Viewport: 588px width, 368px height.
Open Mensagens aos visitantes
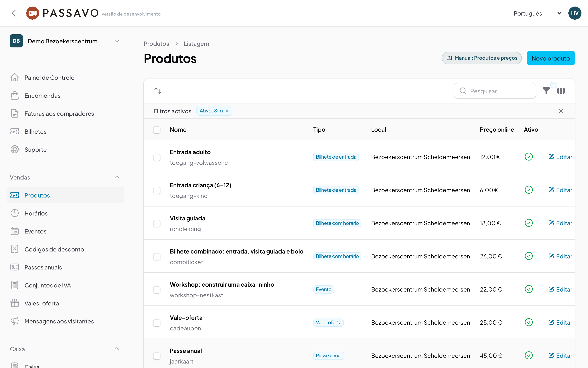65,322
